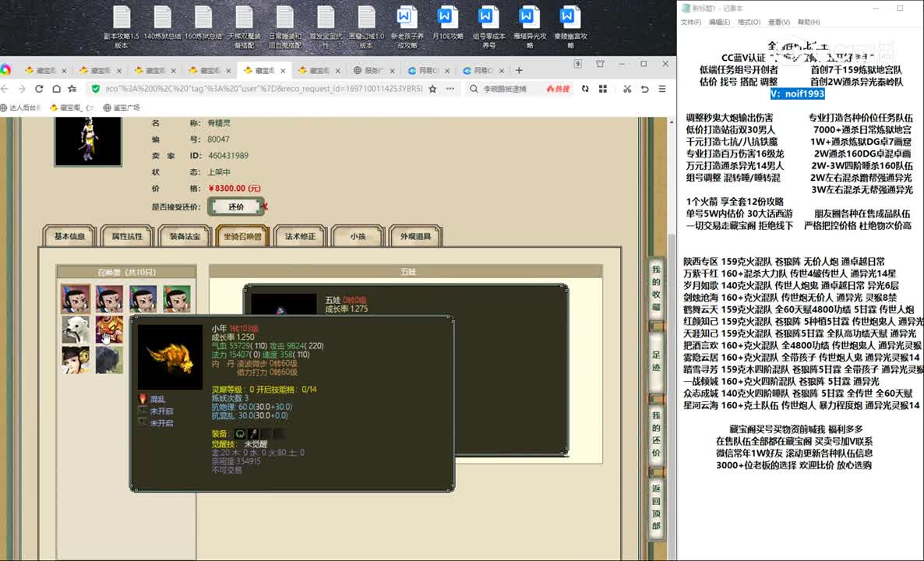Close the active 藏宝阁 browser tab

pos(283,71)
